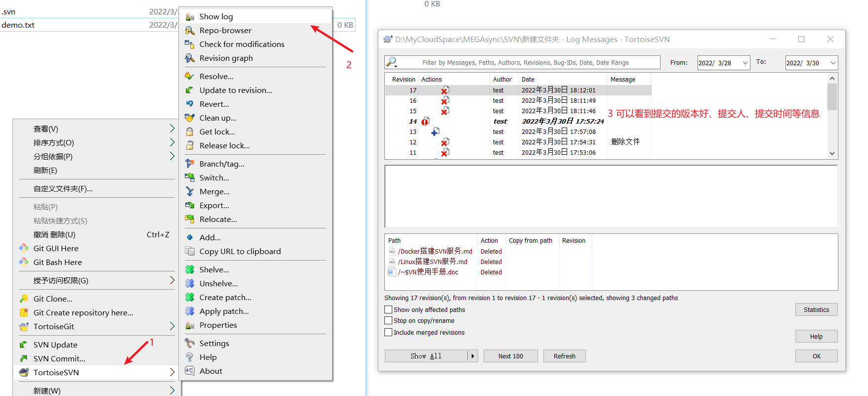The width and height of the screenshot is (868, 396).
Task: Expand the Show All split-button arrow
Action: [473, 356]
